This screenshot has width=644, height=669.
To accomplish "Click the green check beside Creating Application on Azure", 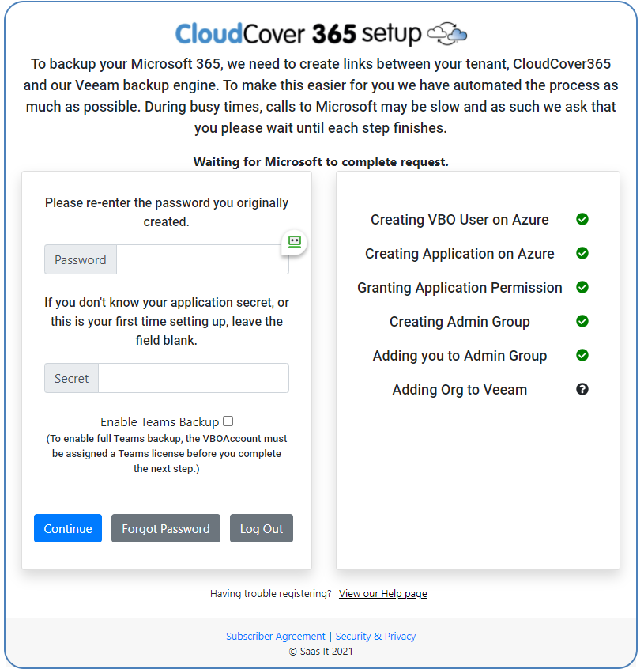I will (582, 253).
